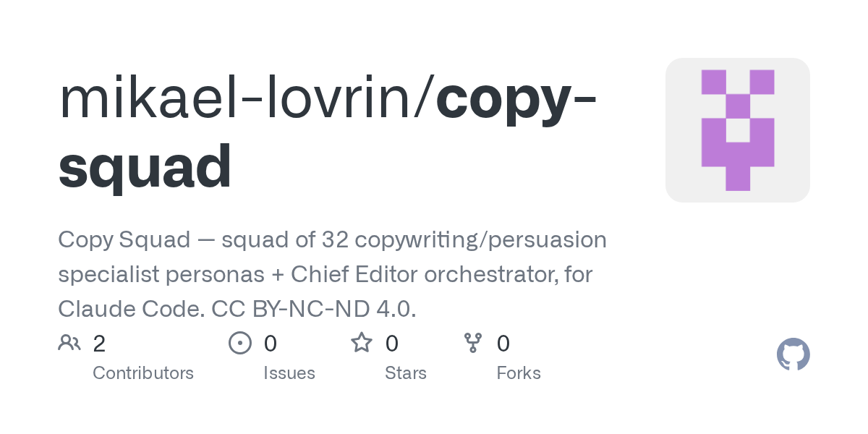
Task: Click the 'Copy Squad' text starting the description
Action: pos(124,239)
